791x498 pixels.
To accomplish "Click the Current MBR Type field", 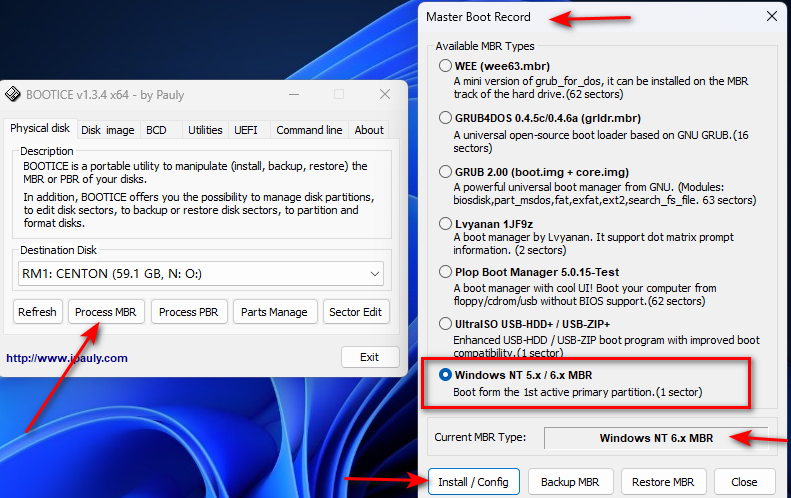I will click(656, 438).
